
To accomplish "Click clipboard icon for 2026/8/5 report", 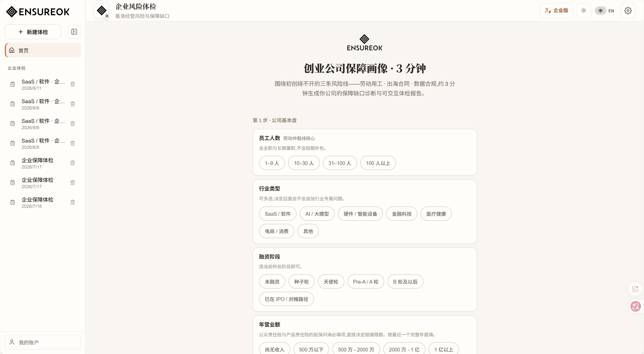I will [12, 143].
